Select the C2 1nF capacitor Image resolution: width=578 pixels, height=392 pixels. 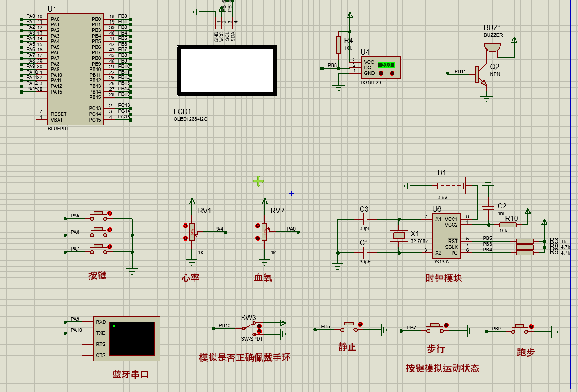coord(488,208)
